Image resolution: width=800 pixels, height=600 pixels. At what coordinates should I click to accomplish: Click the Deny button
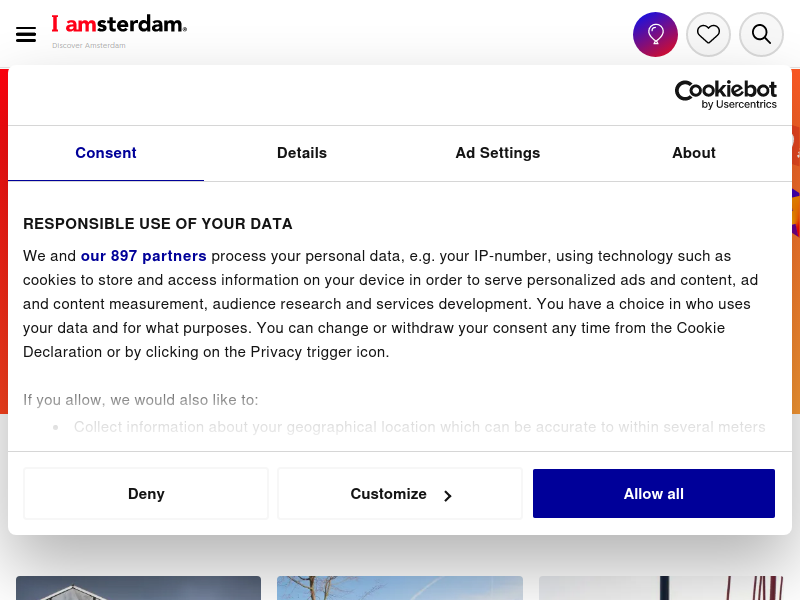146,493
